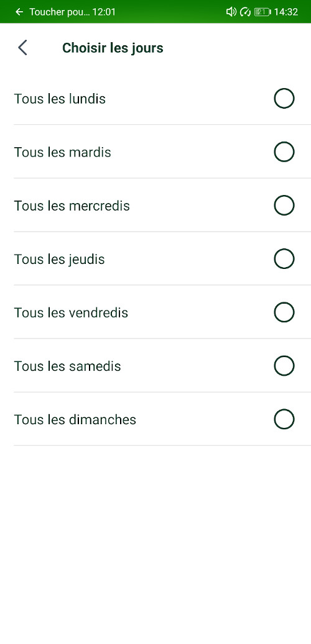Select the Tous les mercredis radio circle

coord(284,206)
